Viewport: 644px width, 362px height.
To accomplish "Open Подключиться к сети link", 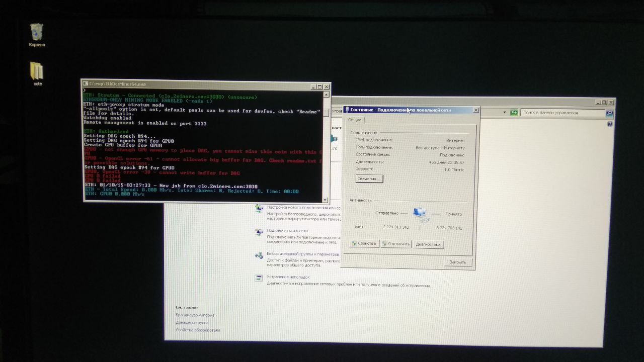I will pyautogui.click(x=288, y=231).
